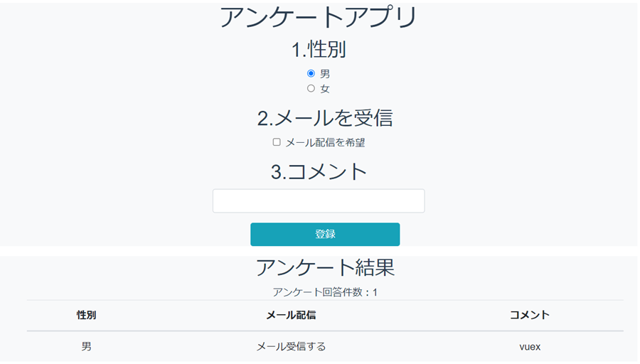Click the アンケート結果 heading
Screen dimensions: 640x364
click(325, 267)
